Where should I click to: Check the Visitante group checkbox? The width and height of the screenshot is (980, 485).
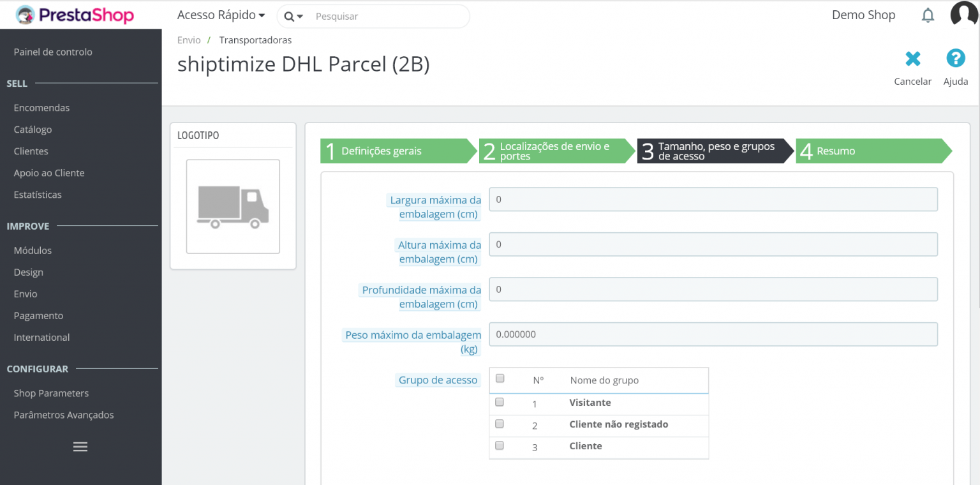pos(500,402)
